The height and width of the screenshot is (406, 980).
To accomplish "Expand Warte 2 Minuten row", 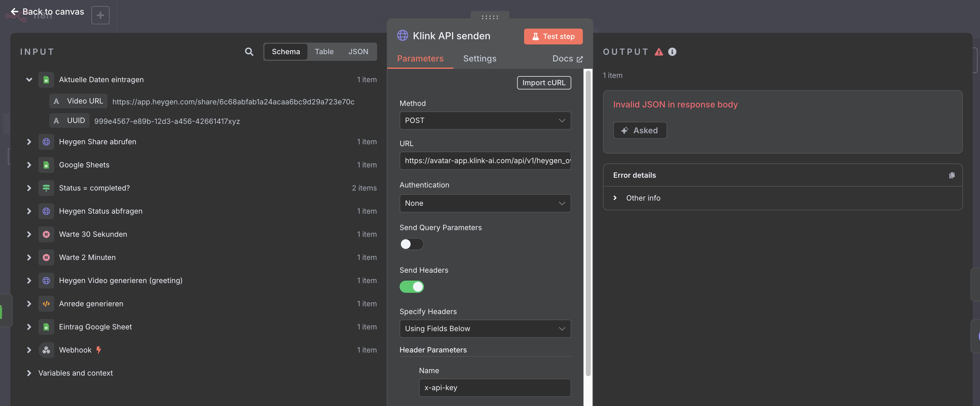I will point(29,257).
